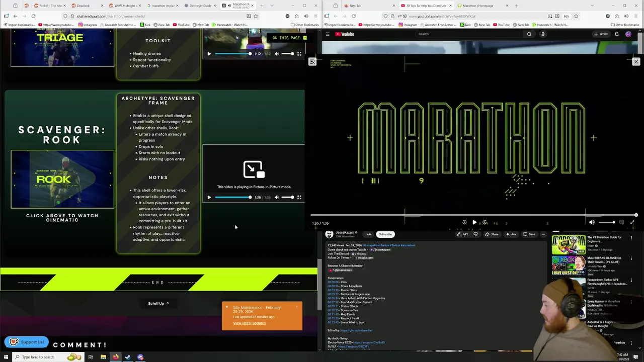Expand left browser tab list chevron

click(x=272, y=6)
